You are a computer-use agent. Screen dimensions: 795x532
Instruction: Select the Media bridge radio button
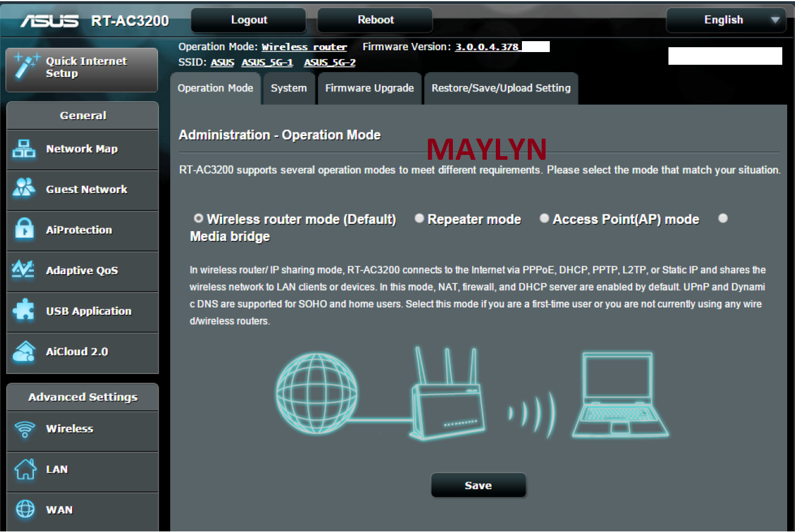coord(722,218)
